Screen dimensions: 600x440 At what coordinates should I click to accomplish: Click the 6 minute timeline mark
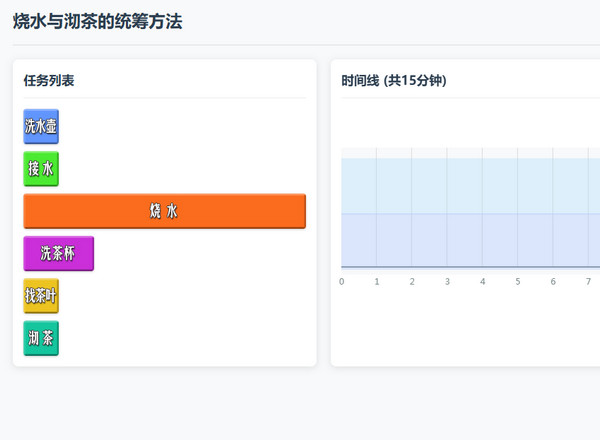point(553,282)
